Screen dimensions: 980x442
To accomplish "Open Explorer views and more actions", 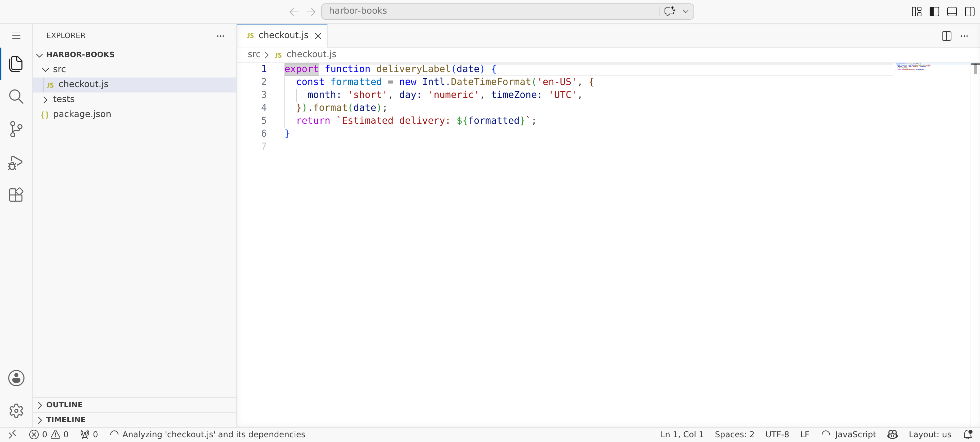I will 220,36.
